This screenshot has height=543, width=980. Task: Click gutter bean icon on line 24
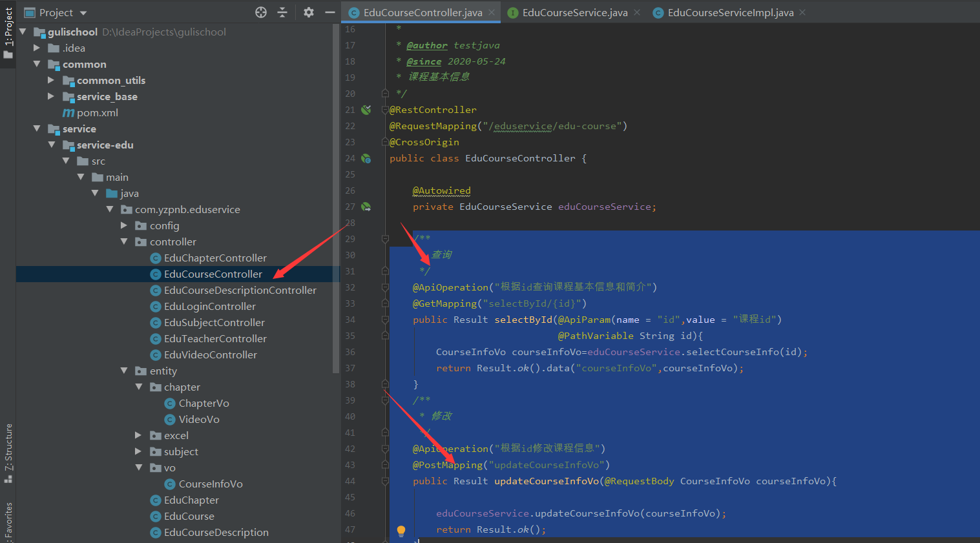[x=366, y=158]
